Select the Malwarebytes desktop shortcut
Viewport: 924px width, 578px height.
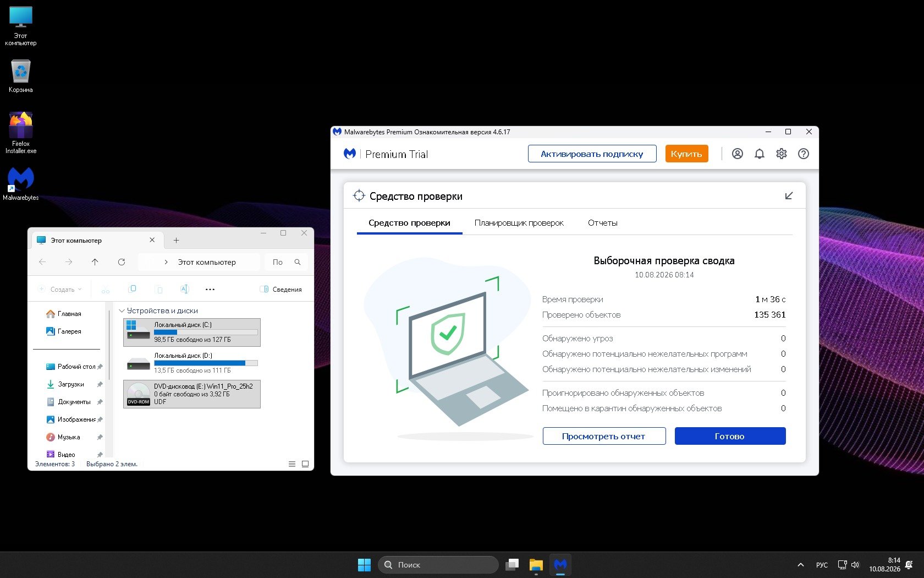(x=21, y=184)
